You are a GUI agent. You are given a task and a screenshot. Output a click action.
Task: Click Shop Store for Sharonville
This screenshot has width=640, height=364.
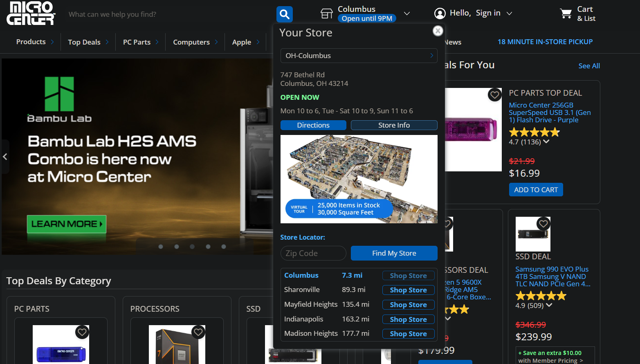click(x=408, y=290)
